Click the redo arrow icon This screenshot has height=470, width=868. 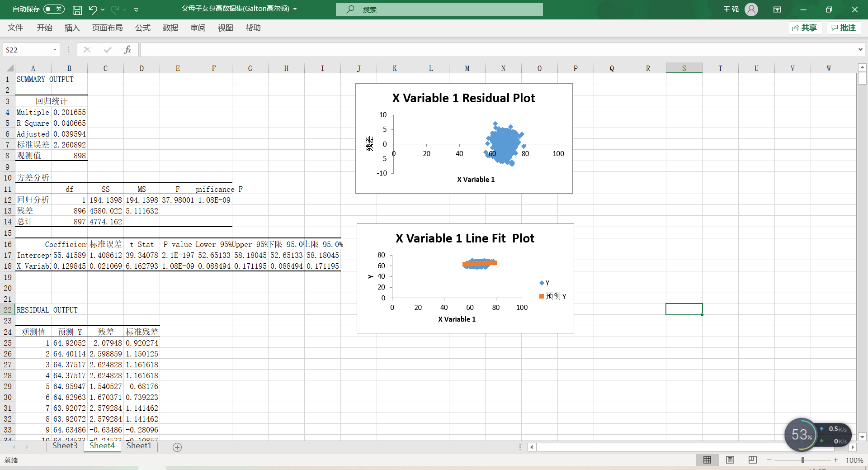point(115,9)
